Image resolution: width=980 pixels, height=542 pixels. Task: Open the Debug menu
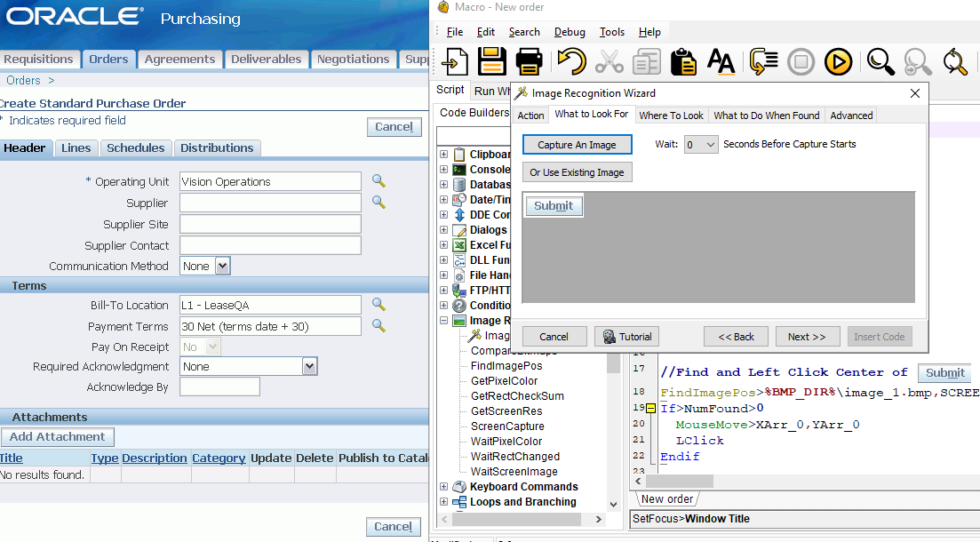pos(570,32)
